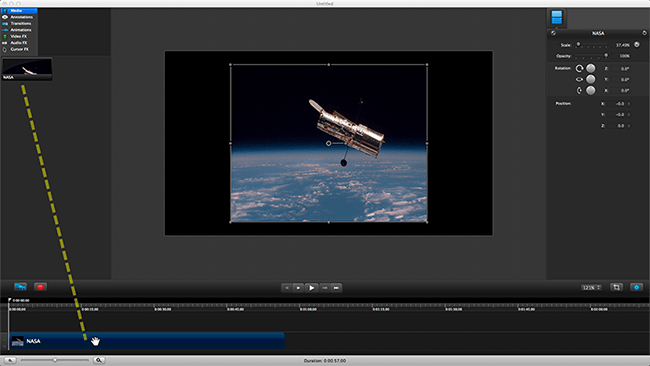
Task: Jump to previous clip button
Action: (286, 288)
